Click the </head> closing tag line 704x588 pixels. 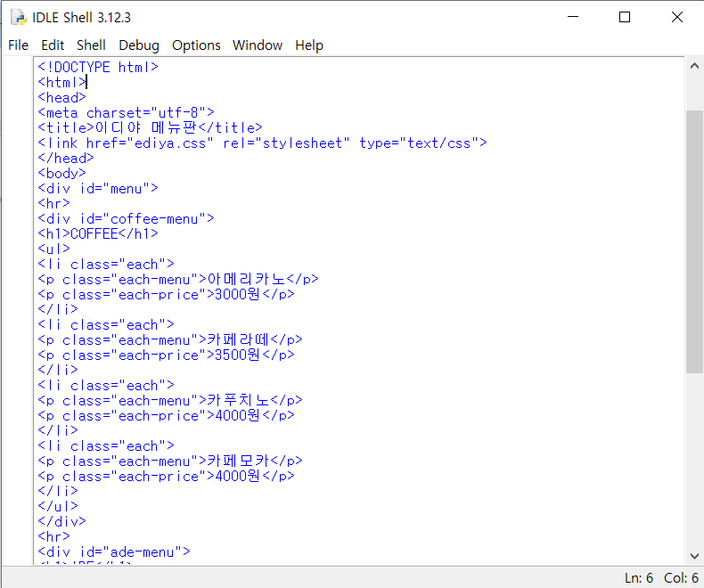(x=66, y=159)
